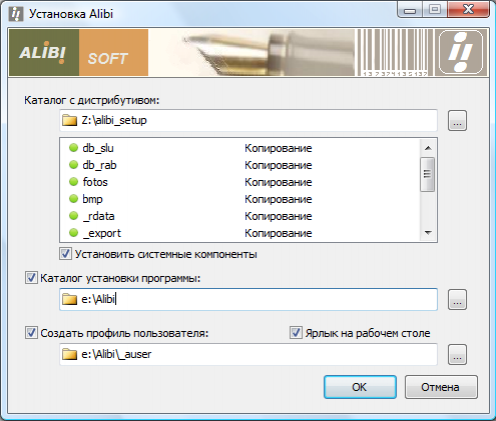Click green status dot for bmp
The image size is (496, 421).
[73, 199]
